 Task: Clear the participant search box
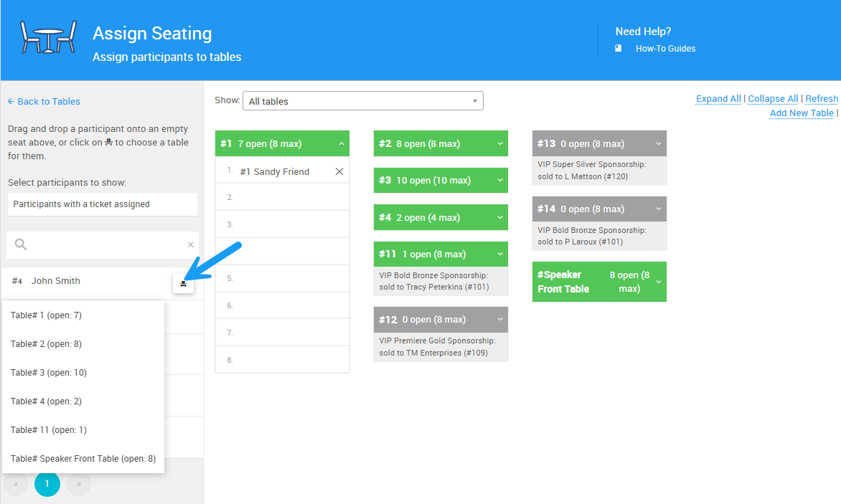(191, 244)
